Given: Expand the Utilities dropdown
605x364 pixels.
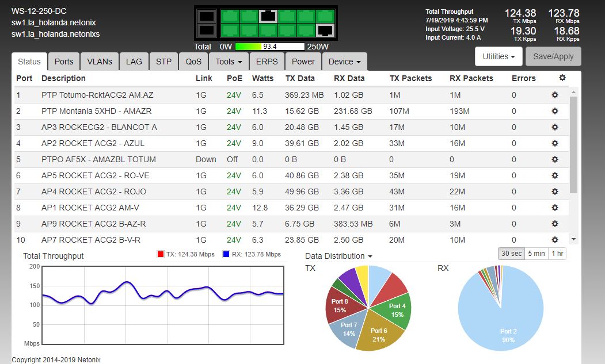Looking at the screenshot, I should [x=499, y=56].
